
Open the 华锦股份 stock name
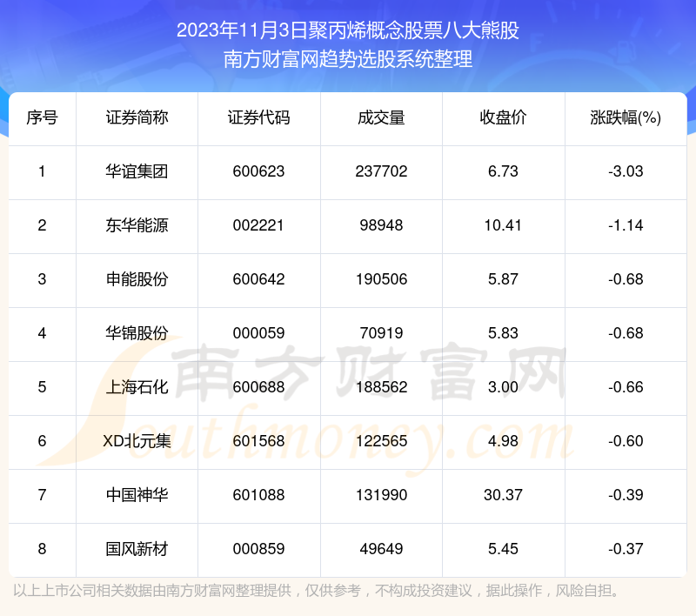(x=137, y=333)
